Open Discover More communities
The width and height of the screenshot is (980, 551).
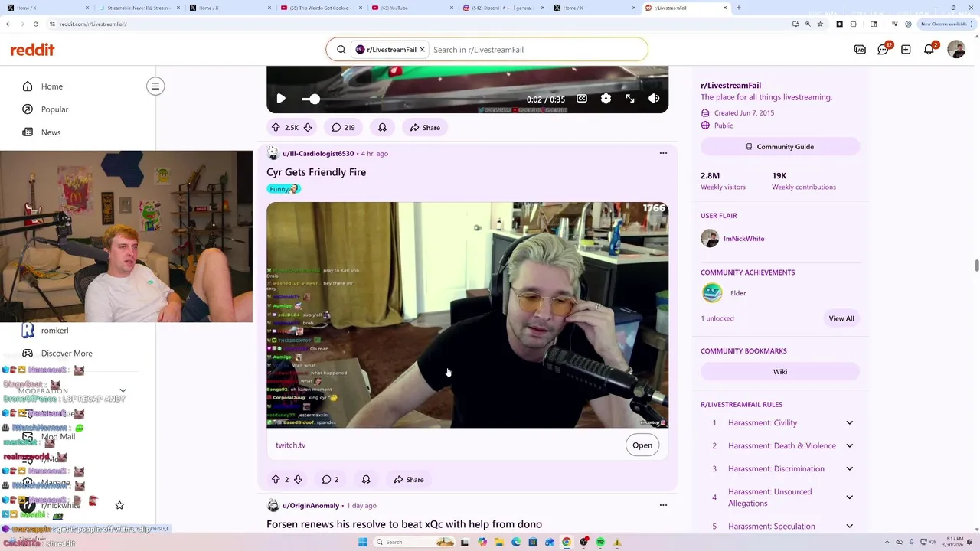(x=67, y=354)
